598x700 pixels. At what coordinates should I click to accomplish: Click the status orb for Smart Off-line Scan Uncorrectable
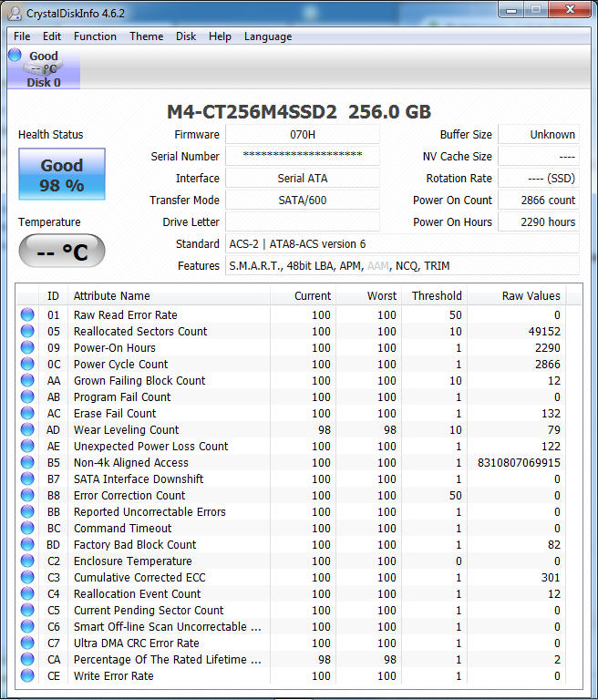tap(27, 626)
